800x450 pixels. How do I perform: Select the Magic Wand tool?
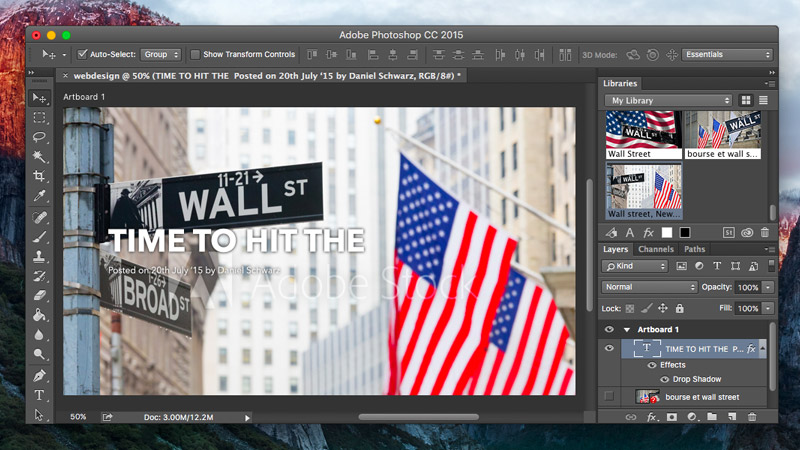pyautogui.click(x=39, y=156)
